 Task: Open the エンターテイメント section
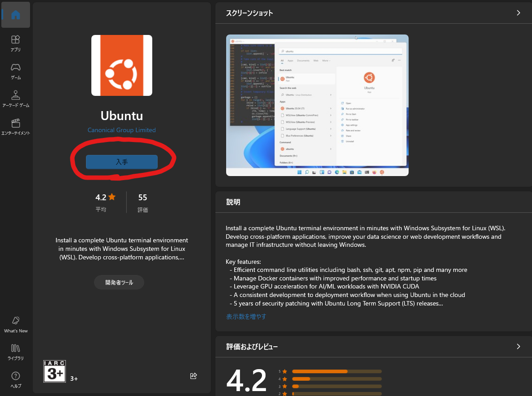[16, 127]
